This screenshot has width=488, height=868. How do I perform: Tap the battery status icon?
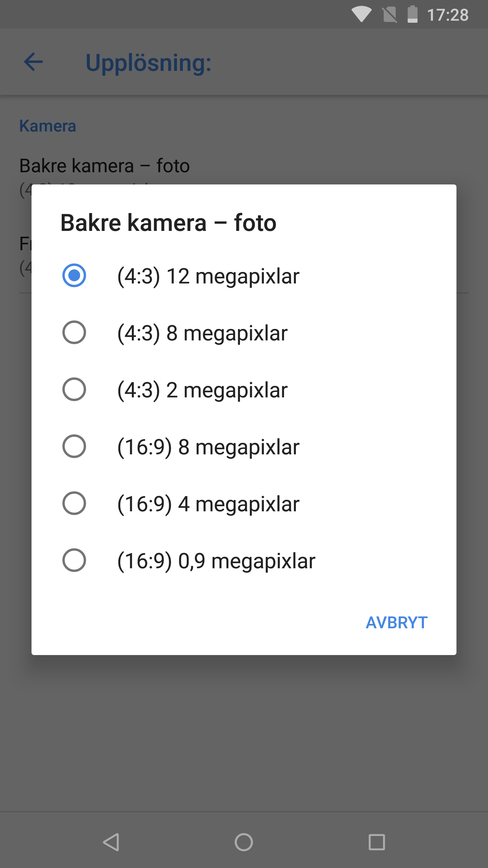pos(412,15)
